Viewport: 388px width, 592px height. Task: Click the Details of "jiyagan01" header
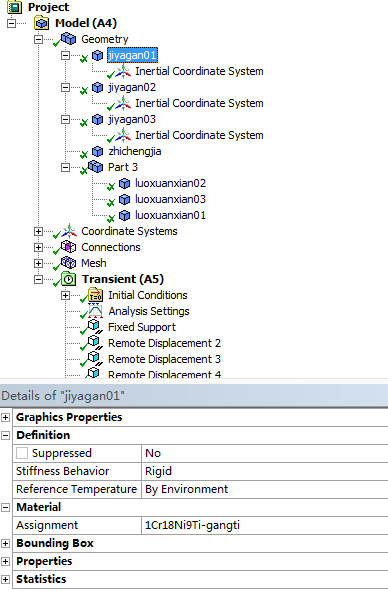[194, 396]
